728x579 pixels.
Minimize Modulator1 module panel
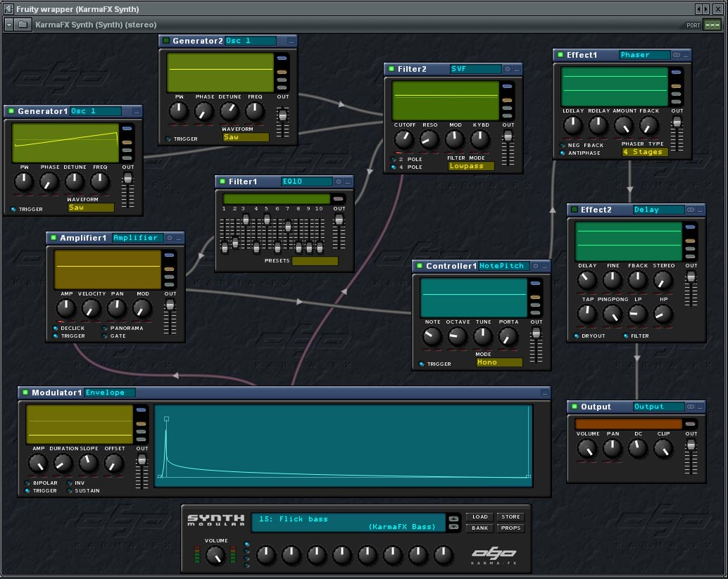[x=545, y=393]
